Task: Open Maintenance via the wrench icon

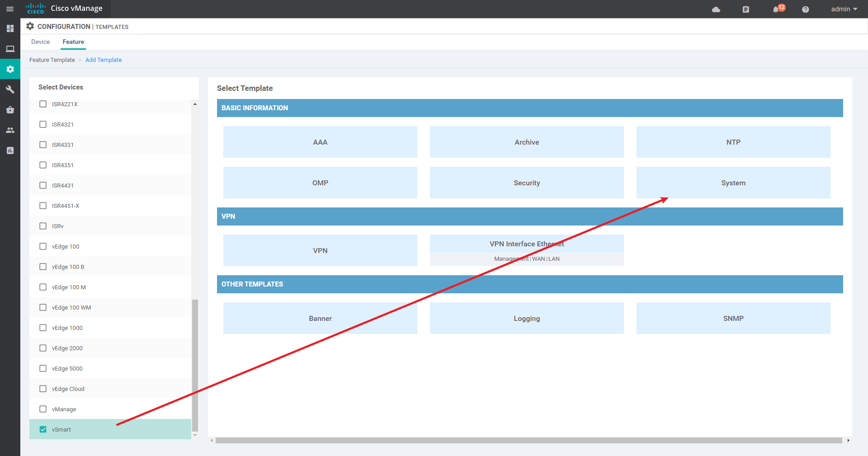Action: pos(10,89)
